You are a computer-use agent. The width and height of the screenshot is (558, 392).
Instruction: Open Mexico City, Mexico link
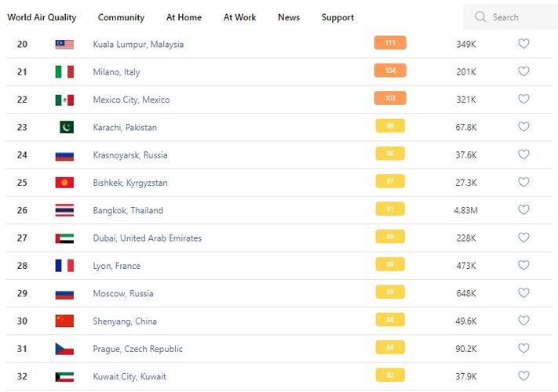point(131,100)
